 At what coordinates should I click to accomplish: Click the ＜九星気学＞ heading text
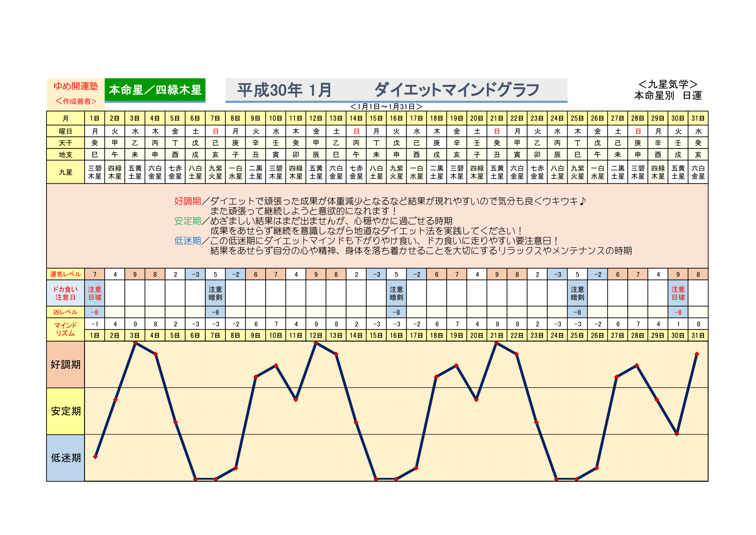667,84
